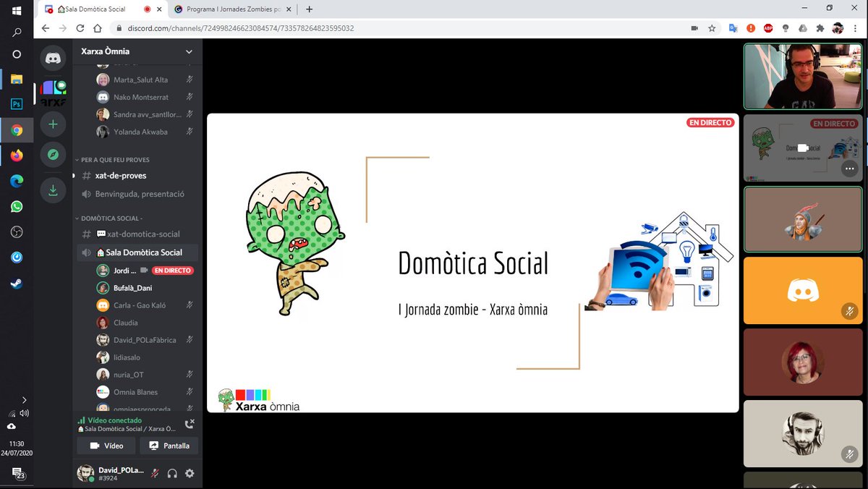
Task: Open the xat-domotica-social text channel
Action: coord(144,234)
